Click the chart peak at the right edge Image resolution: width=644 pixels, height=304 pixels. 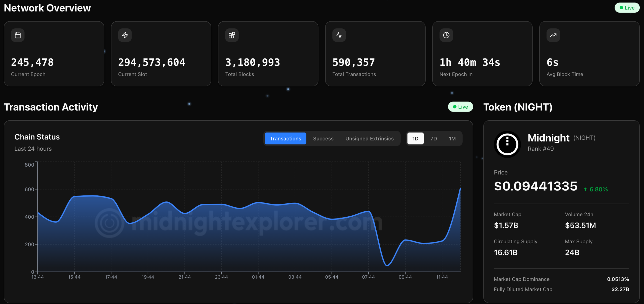pyautogui.click(x=460, y=188)
